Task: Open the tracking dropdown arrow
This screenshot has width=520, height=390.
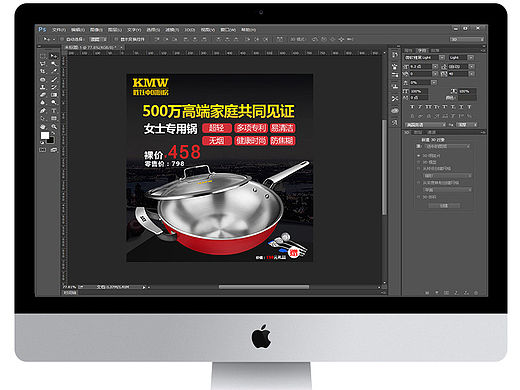Action: pos(471,74)
